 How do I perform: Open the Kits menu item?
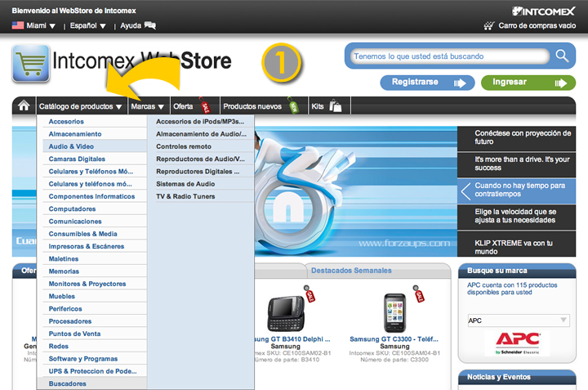[x=317, y=106]
